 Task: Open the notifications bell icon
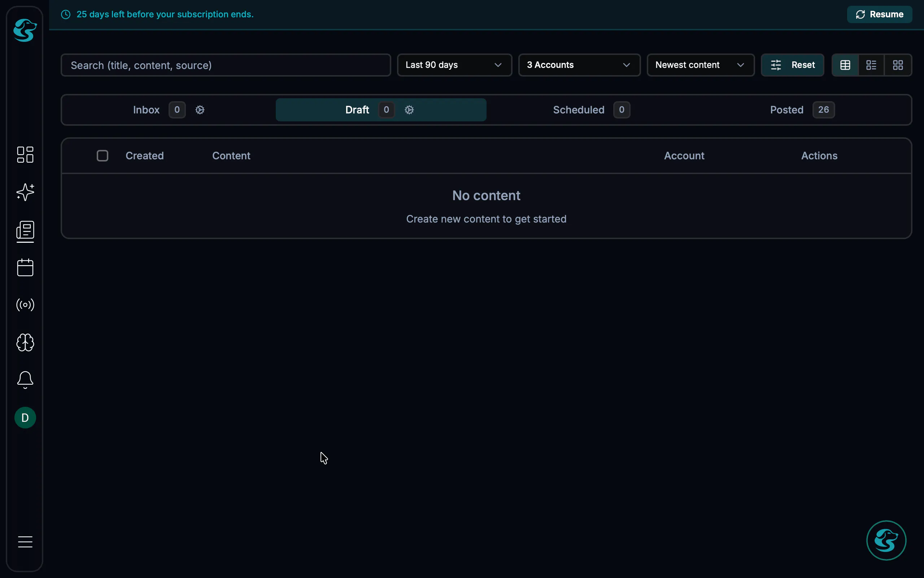[x=25, y=380]
